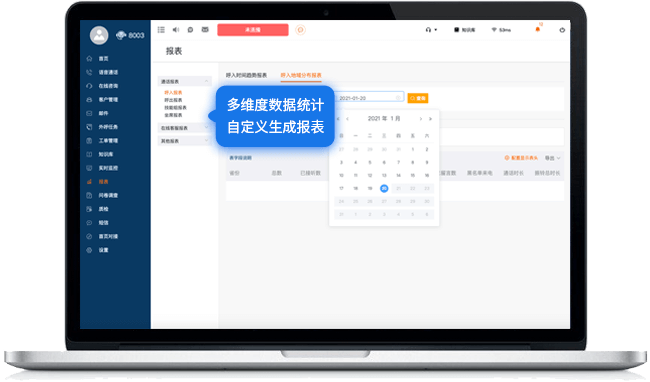This screenshot has width=650, height=382.
Task: Select the fourth report under 通话报表
Action: pyautogui.click(x=173, y=115)
